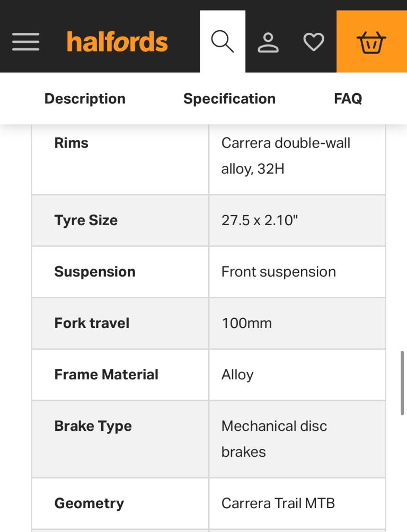407x532 pixels.
Task: Select the Brake Type row label
Action: tap(93, 426)
